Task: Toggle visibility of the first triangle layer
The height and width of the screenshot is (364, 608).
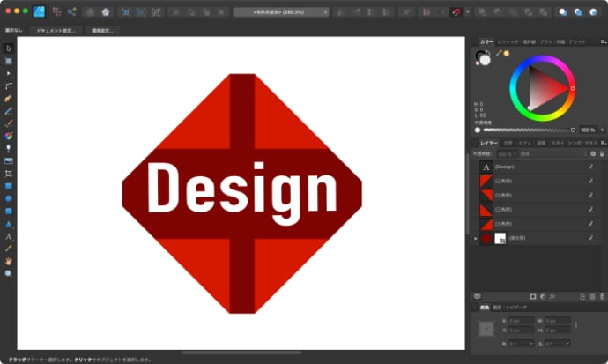Action: pos(589,181)
